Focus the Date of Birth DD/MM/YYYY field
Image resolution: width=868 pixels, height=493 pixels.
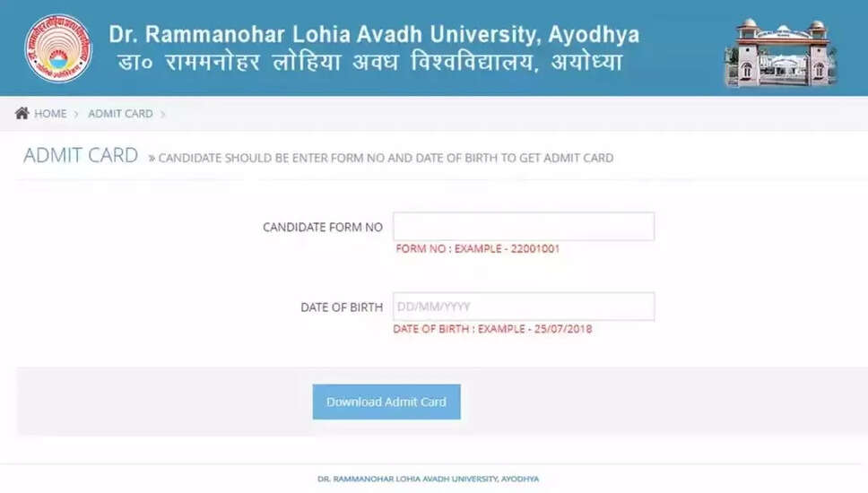coord(524,307)
